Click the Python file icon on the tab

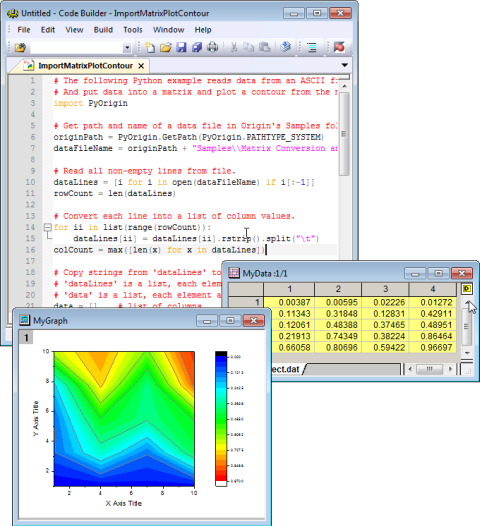coord(29,65)
